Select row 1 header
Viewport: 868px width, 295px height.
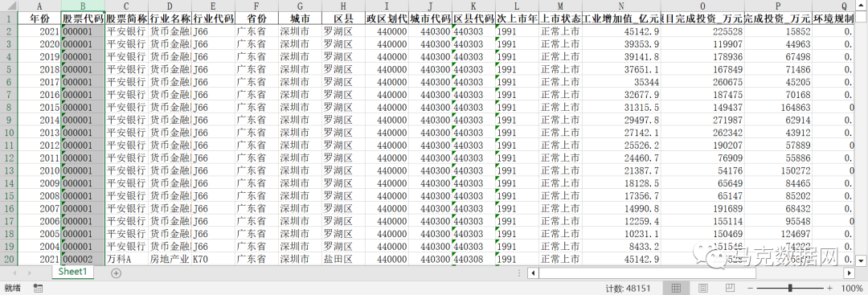9,18
